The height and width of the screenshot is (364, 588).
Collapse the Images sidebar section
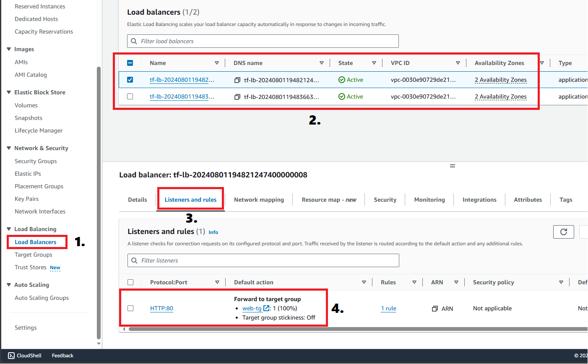(x=9, y=49)
